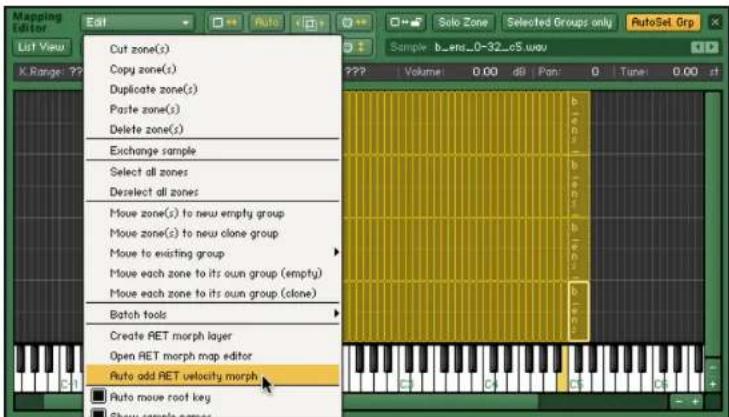729x417 pixels.
Task: Toggle AutoSel Grp
Action: (x=663, y=22)
